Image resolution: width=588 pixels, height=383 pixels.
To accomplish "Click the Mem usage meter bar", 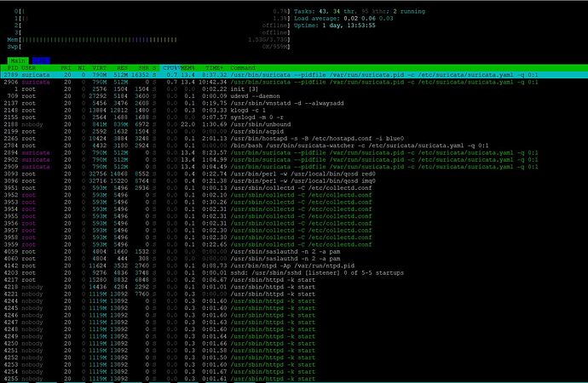I will click(x=148, y=40).
